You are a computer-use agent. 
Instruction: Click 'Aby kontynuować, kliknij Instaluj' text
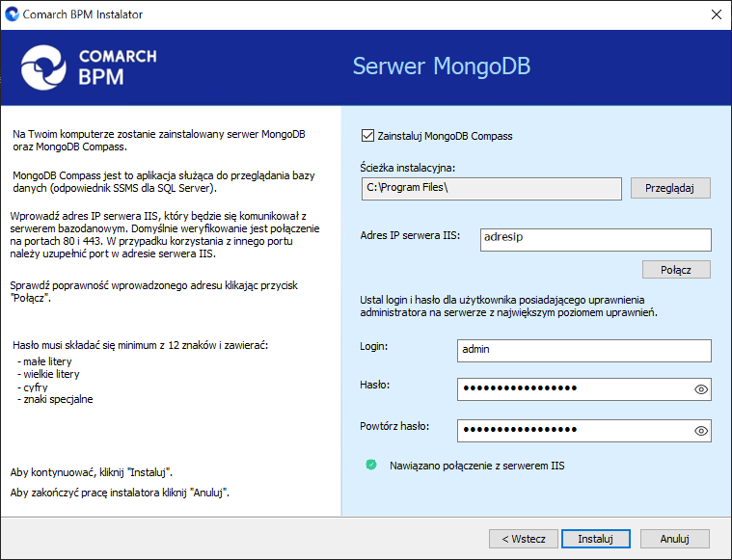(x=92, y=472)
